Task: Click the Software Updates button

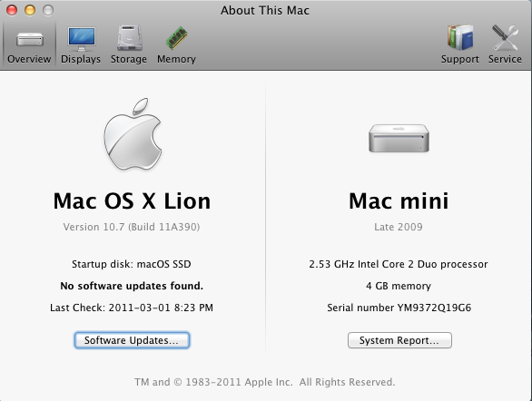Action: pos(132,340)
